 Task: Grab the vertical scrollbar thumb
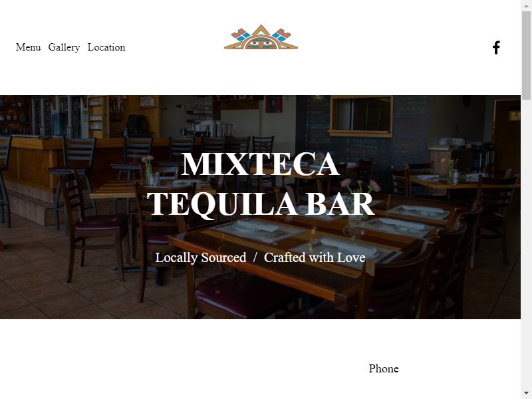pos(526,55)
